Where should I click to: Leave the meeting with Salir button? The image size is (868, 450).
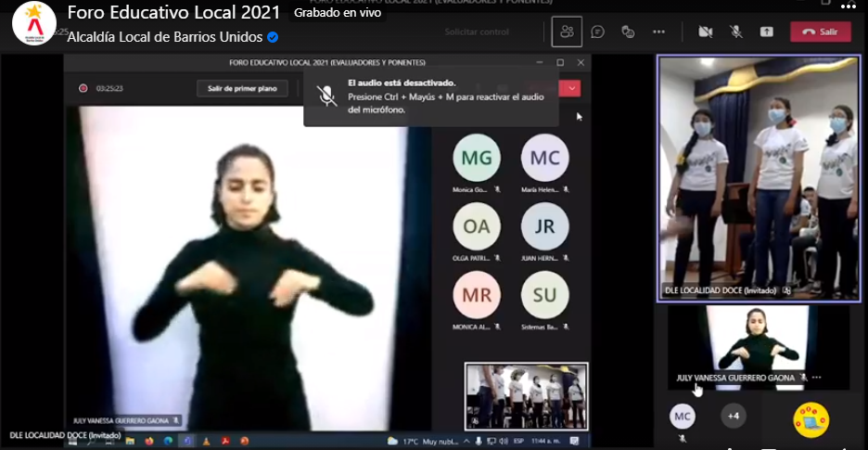point(820,32)
